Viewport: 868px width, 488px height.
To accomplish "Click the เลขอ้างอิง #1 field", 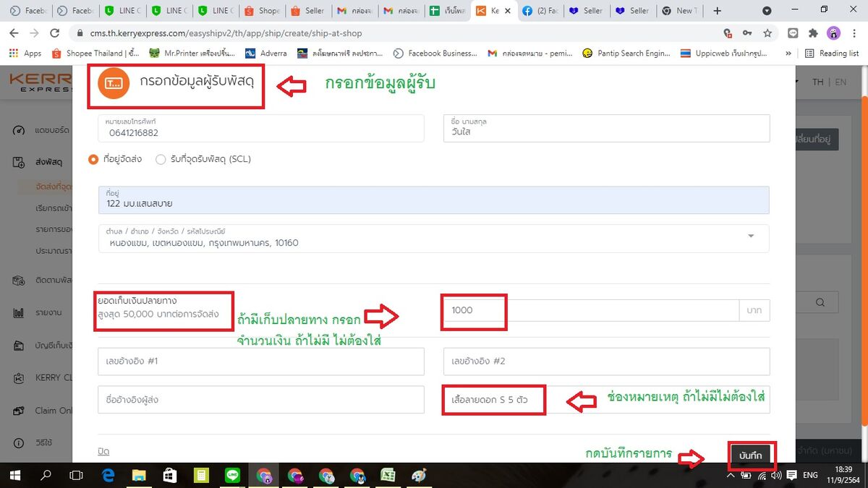I will tap(261, 361).
